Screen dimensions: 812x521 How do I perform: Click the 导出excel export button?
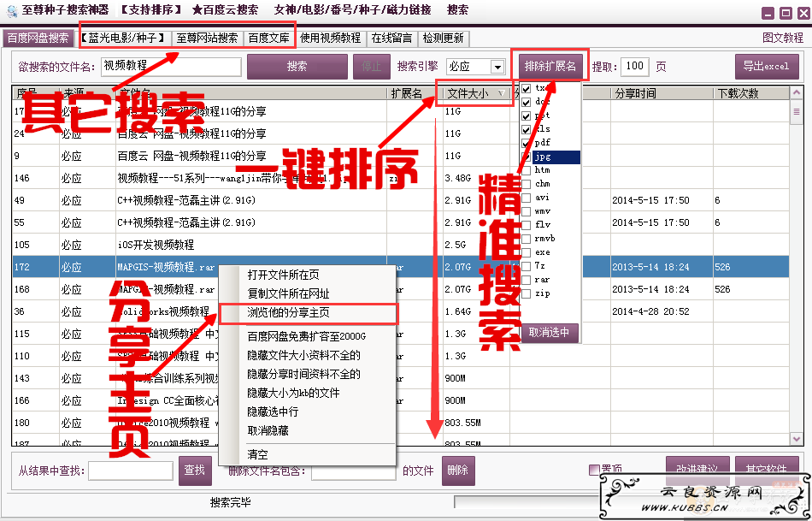(x=767, y=67)
